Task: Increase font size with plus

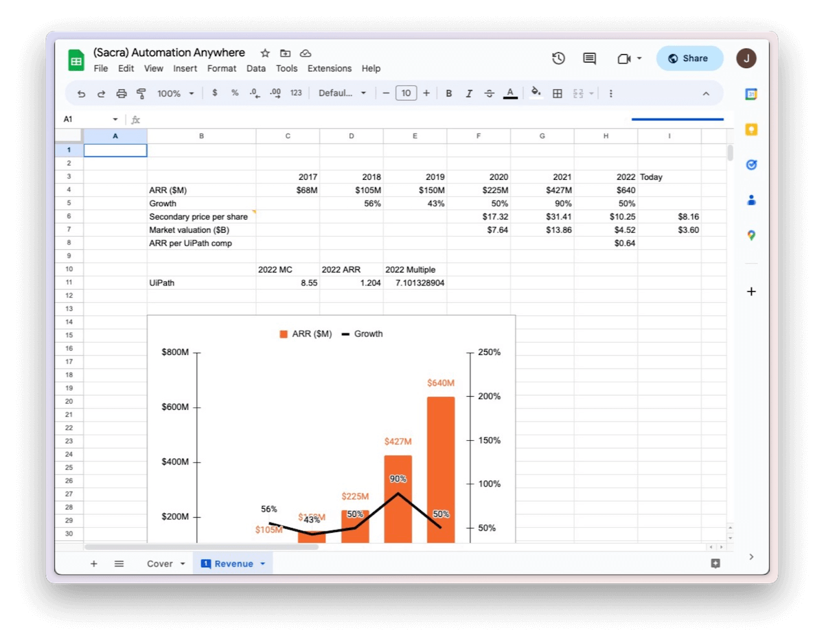Action: click(x=426, y=93)
